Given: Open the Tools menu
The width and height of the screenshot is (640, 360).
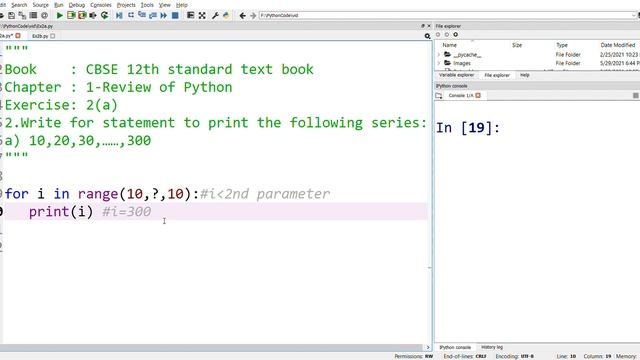Looking at the screenshot, I should 147,5.
